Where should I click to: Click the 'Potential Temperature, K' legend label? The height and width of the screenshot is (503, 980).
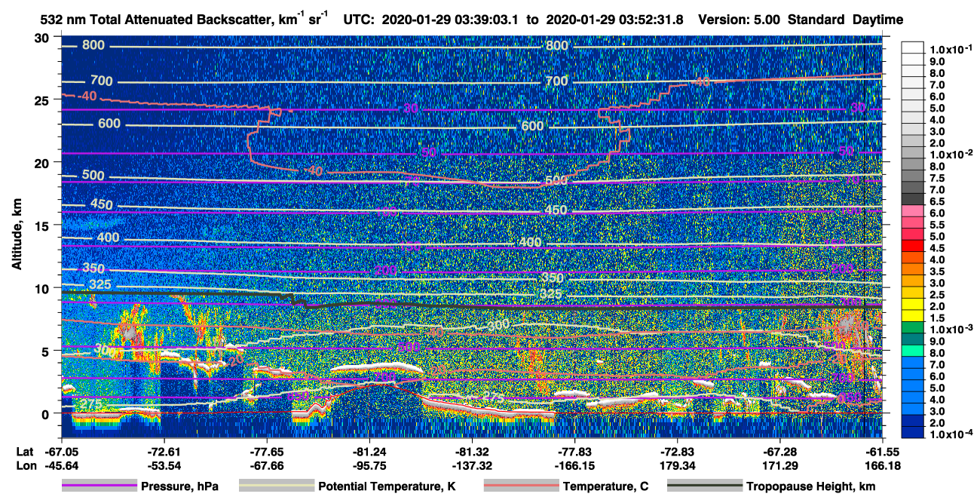[x=387, y=487]
